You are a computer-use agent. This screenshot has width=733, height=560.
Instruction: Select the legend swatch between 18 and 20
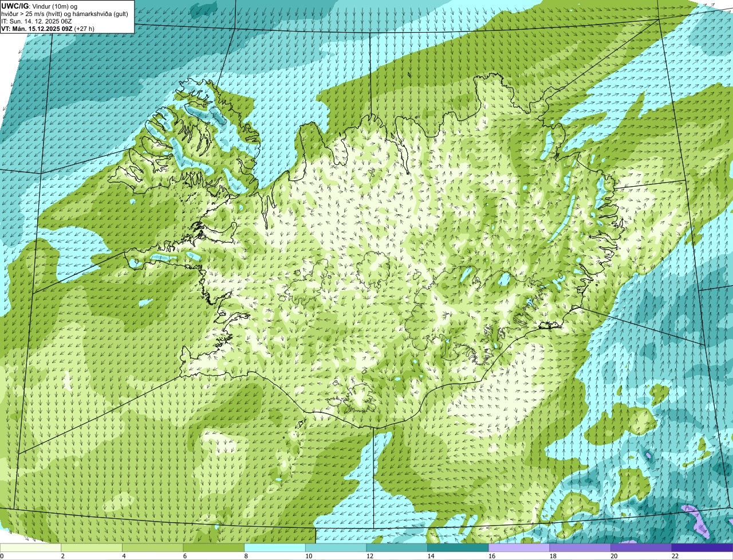580,547
